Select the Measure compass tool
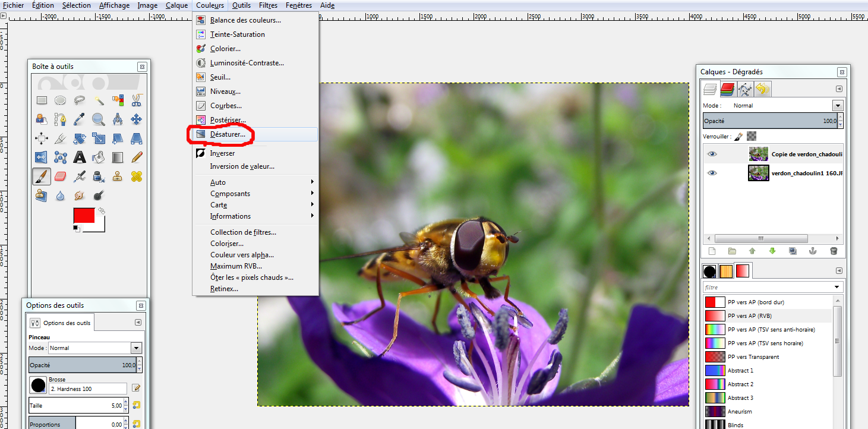Viewport: 868px width, 429px height. click(118, 119)
